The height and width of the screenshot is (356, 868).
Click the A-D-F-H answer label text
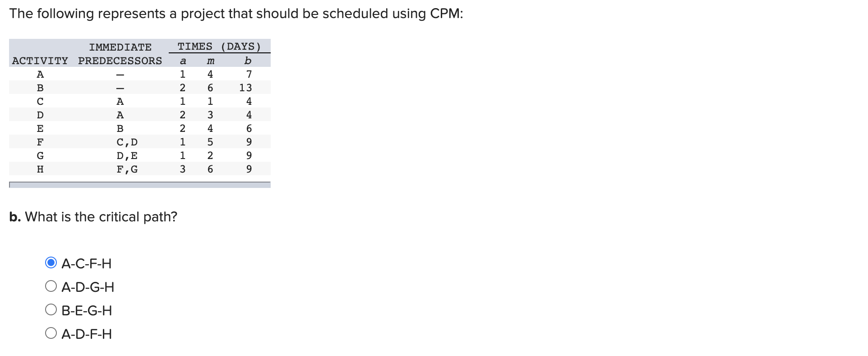87,334
